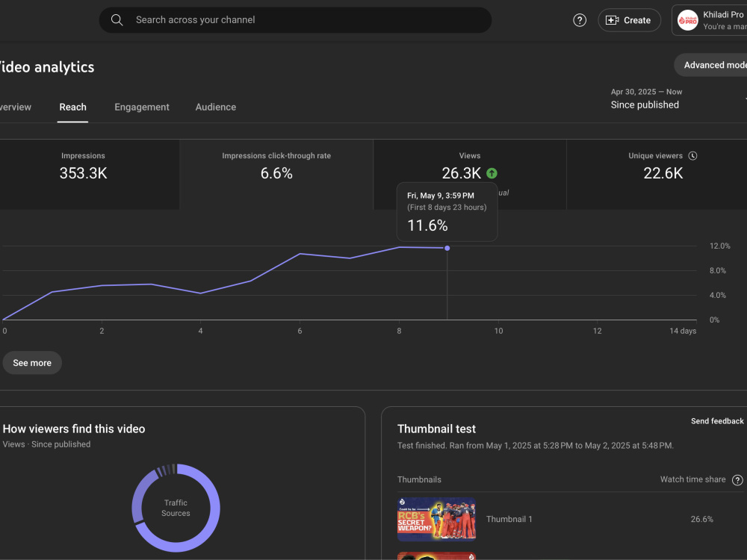Click the See more button
The height and width of the screenshot is (560, 747).
click(x=32, y=363)
